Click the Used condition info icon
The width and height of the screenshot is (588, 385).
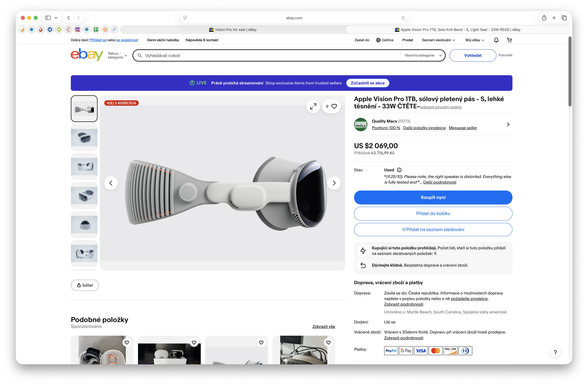click(399, 170)
